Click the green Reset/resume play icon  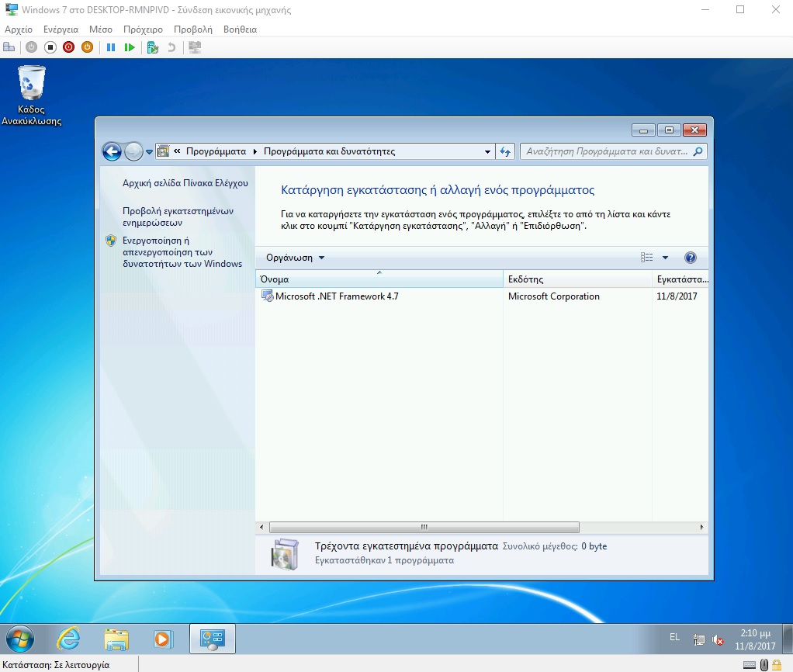pos(130,47)
